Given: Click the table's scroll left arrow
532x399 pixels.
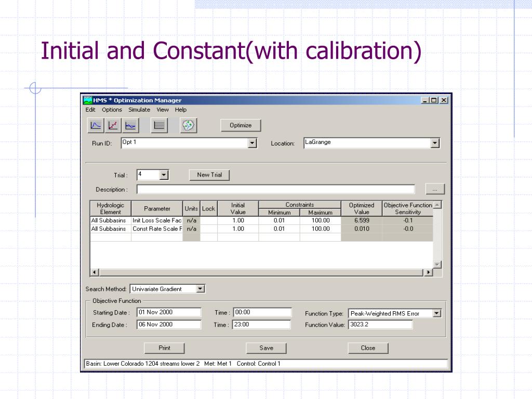Looking at the screenshot, I should pyautogui.click(x=95, y=272).
